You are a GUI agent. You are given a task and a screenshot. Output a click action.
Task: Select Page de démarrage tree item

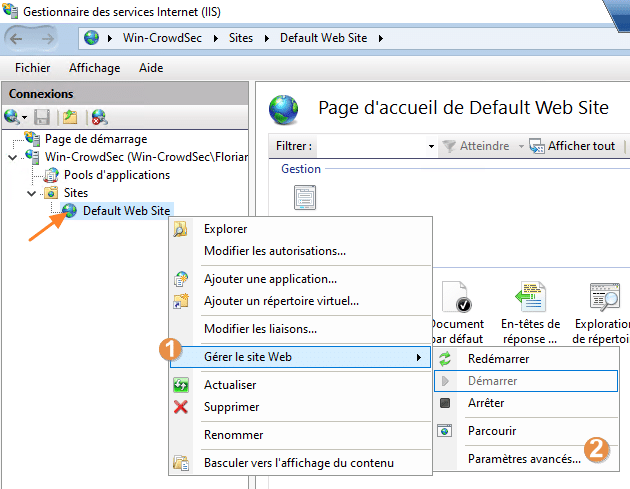(x=95, y=139)
